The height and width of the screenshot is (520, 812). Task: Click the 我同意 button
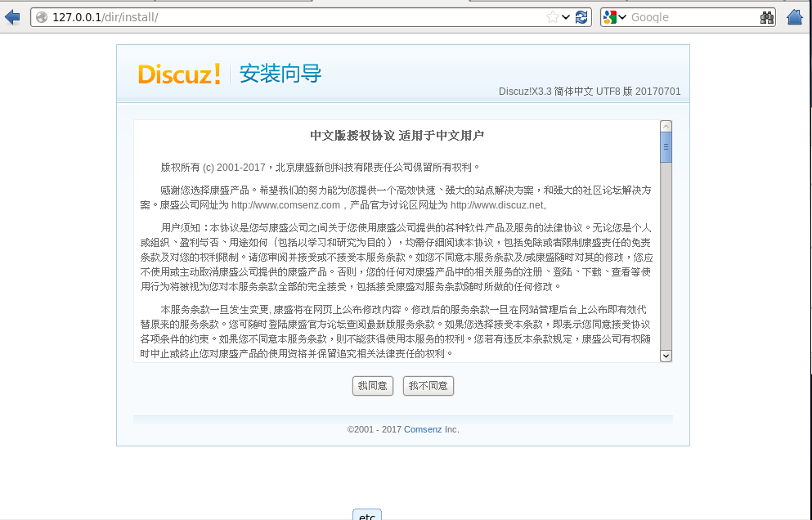pyautogui.click(x=373, y=386)
